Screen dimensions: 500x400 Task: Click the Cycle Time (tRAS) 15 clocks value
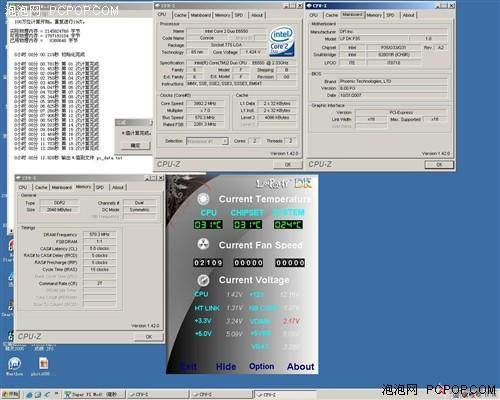click(100, 269)
